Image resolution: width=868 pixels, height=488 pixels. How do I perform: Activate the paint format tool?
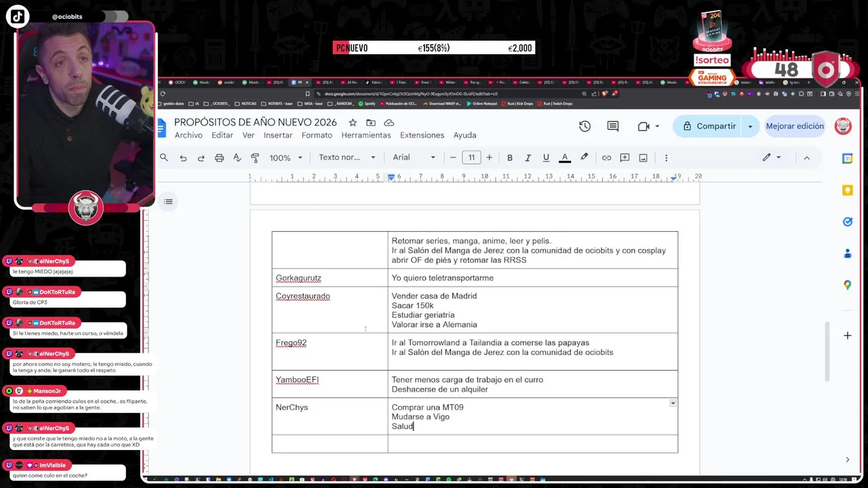tap(255, 158)
